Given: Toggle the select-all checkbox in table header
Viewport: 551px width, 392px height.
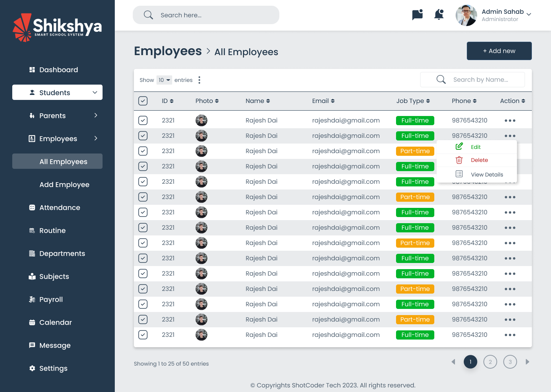Looking at the screenshot, I should click(143, 101).
